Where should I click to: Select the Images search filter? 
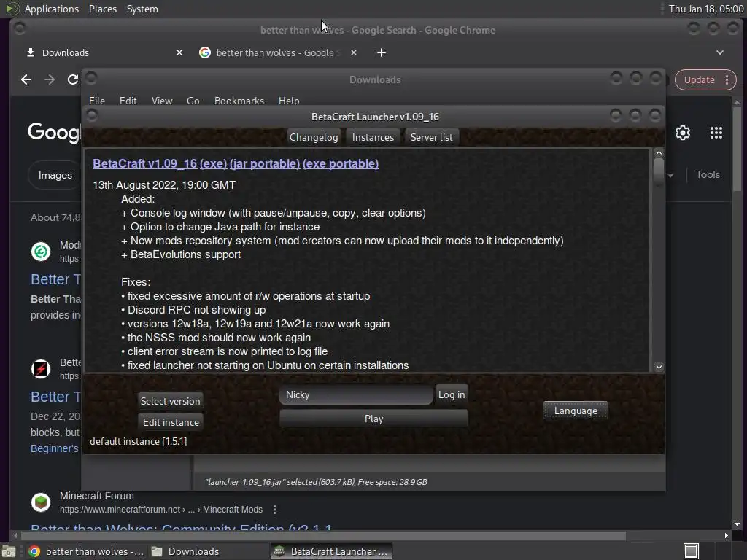(x=55, y=175)
